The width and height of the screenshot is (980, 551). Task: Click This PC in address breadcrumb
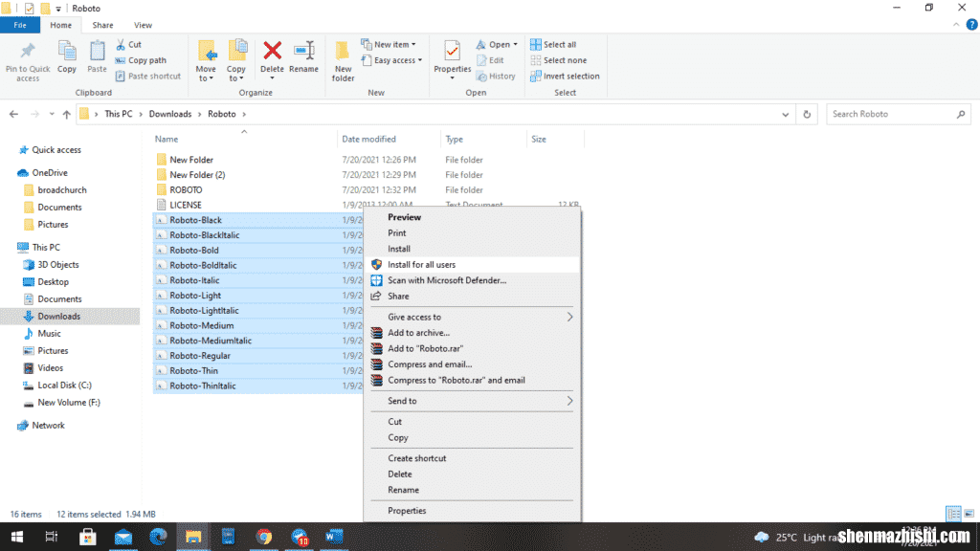click(x=118, y=115)
